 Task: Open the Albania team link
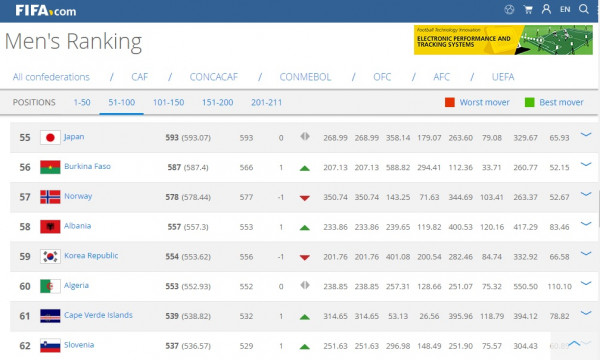point(78,226)
